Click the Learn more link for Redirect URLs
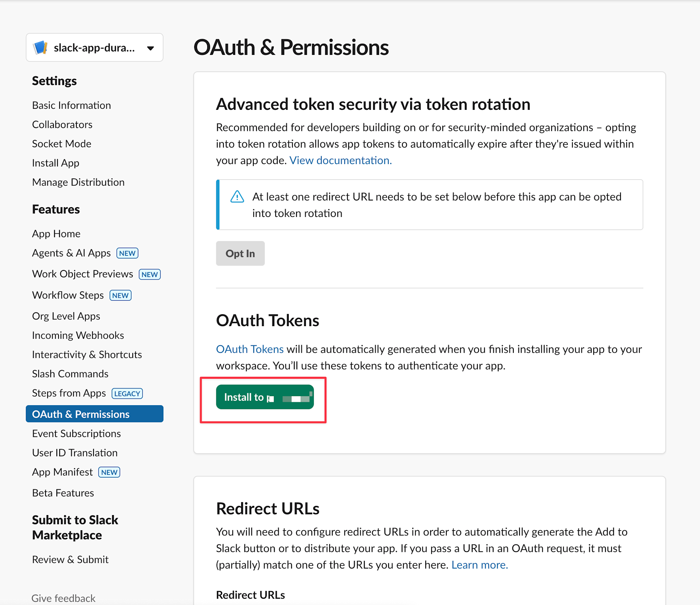This screenshot has height=605, width=700. (479, 565)
